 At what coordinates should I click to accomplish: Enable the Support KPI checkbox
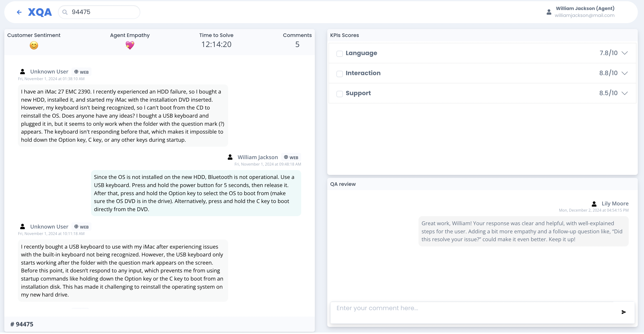pos(339,94)
